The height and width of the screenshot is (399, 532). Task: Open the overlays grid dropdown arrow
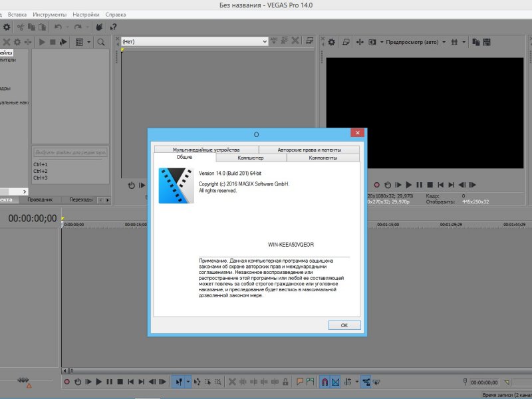(464, 42)
